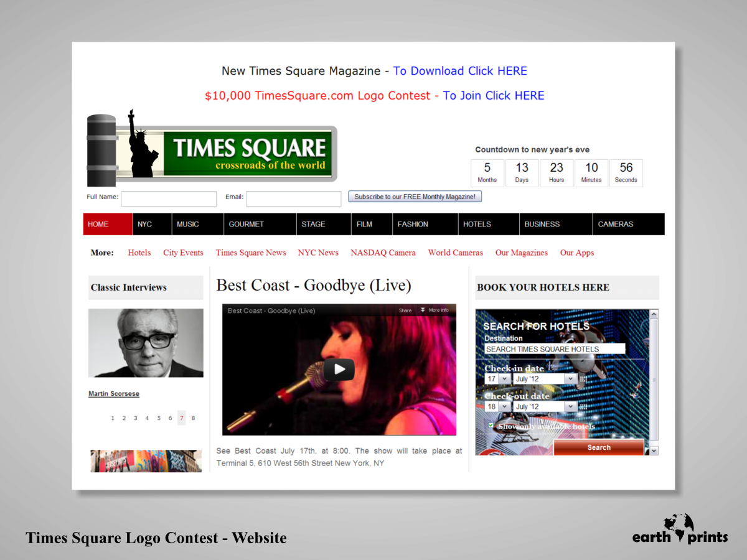Open the check-in date calendar picker icon
This screenshot has height=560, width=747.
click(583, 379)
